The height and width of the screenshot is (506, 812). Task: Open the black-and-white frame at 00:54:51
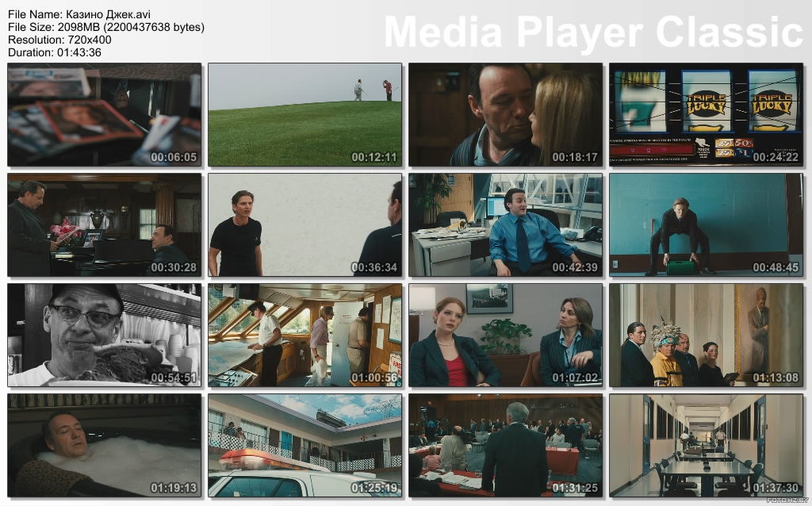104,335
